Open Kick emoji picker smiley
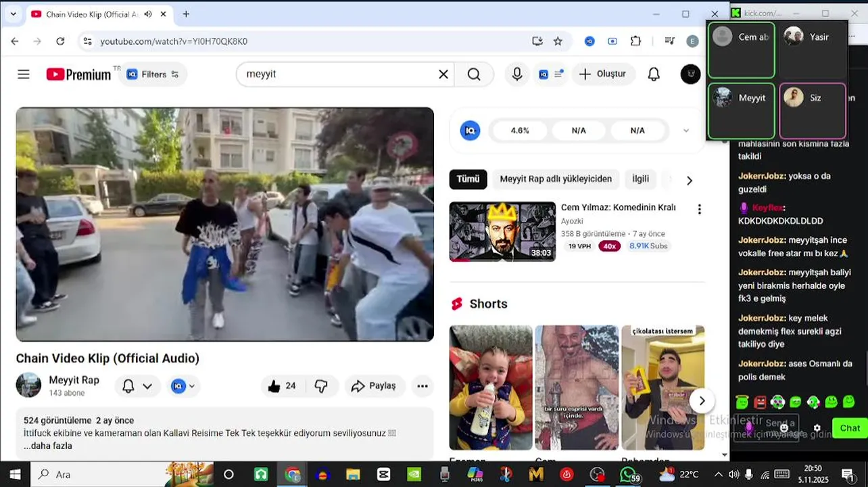The height and width of the screenshot is (487, 868). [x=784, y=427]
